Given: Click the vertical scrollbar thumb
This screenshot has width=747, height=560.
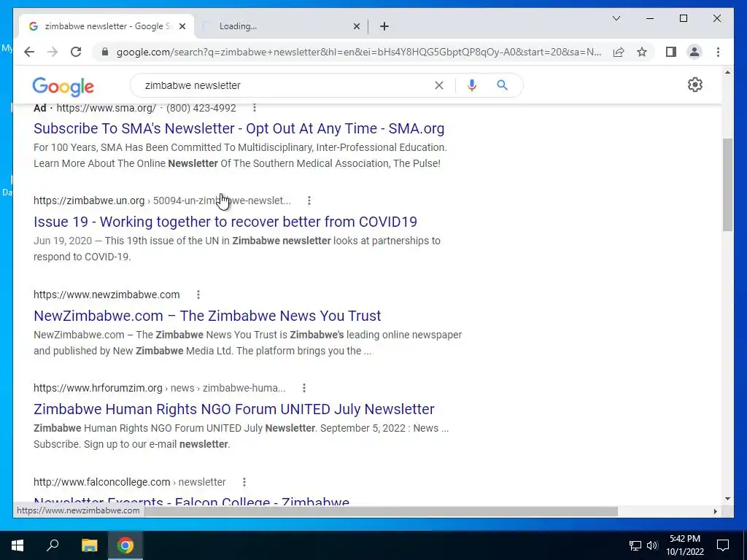Looking at the screenshot, I should (x=727, y=184).
